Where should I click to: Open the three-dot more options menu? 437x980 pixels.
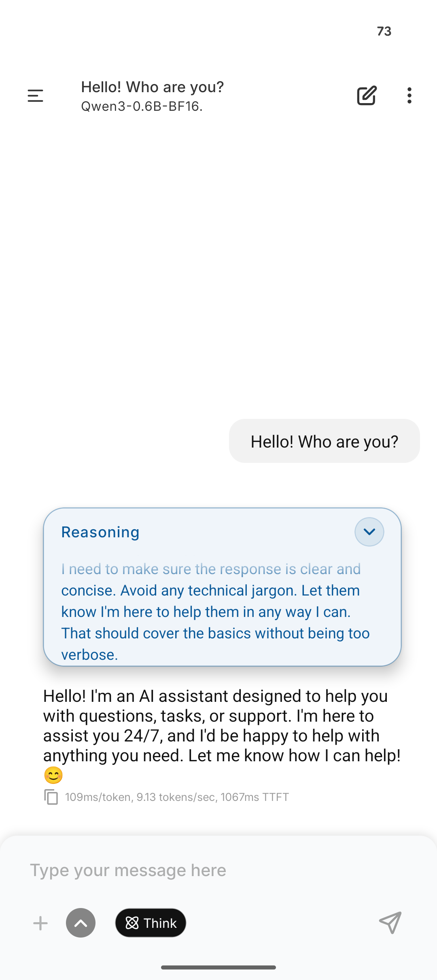pos(409,96)
